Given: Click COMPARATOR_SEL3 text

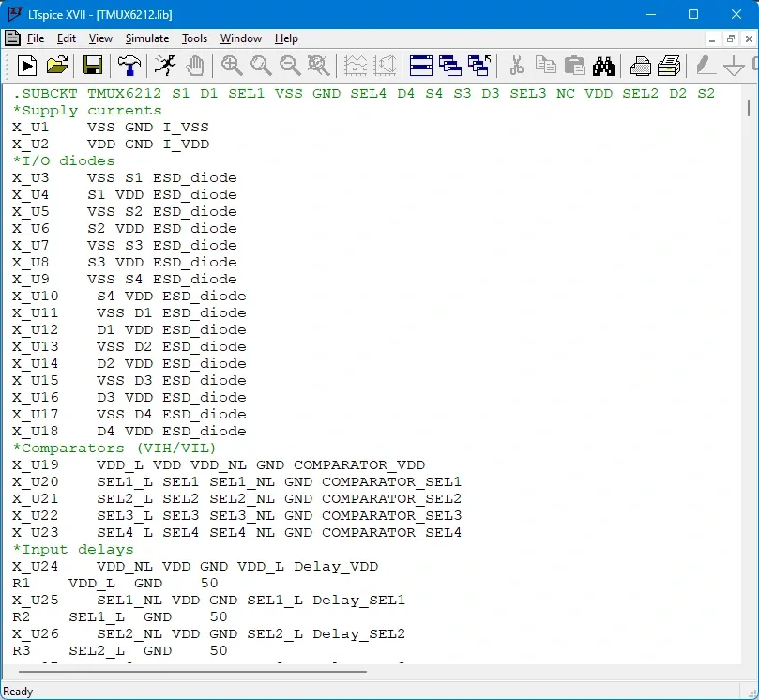Looking at the screenshot, I should point(391,515).
